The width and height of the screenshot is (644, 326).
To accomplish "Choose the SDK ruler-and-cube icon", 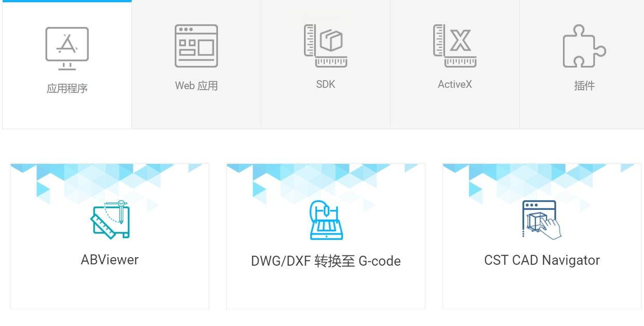I will click(x=325, y=46).
